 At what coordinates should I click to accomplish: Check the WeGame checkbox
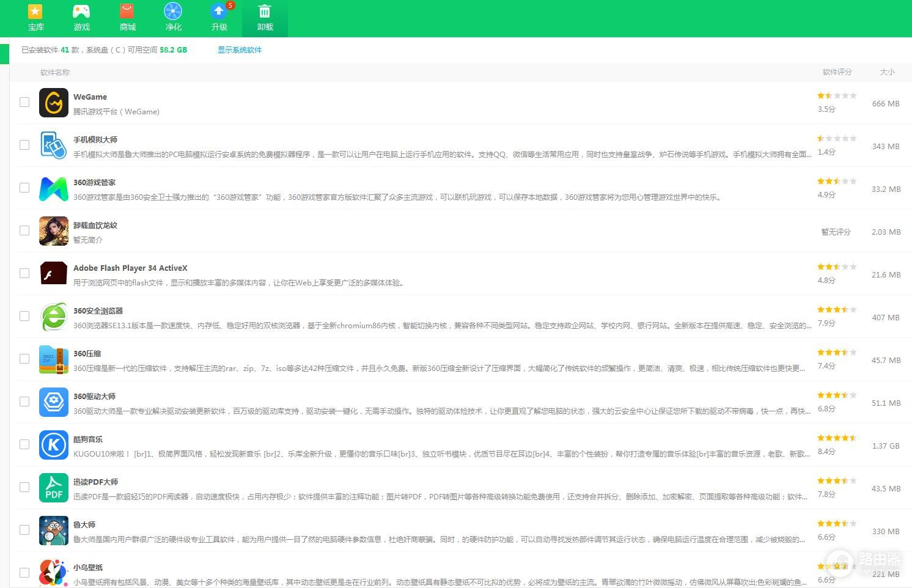pyautogui.click(x=24, y=102)
